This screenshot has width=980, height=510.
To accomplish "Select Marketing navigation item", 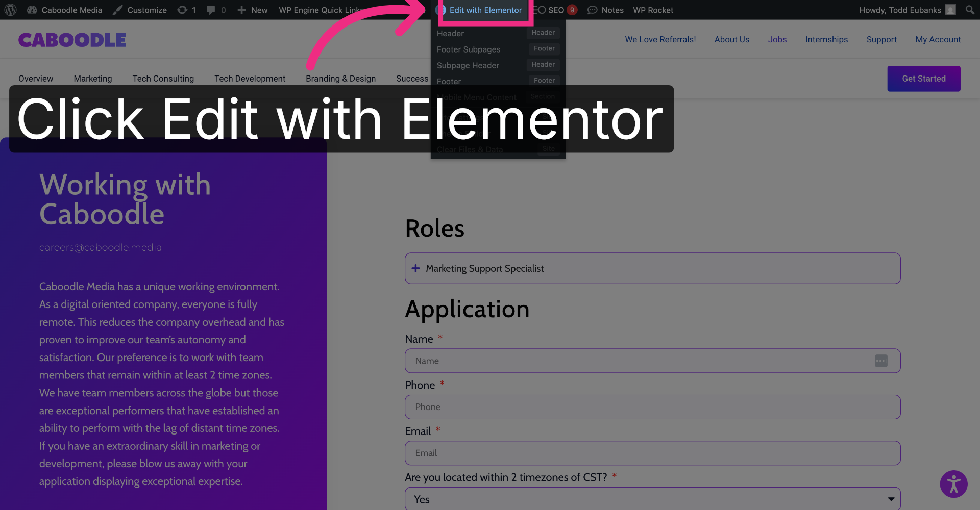I will pos(93,79).
